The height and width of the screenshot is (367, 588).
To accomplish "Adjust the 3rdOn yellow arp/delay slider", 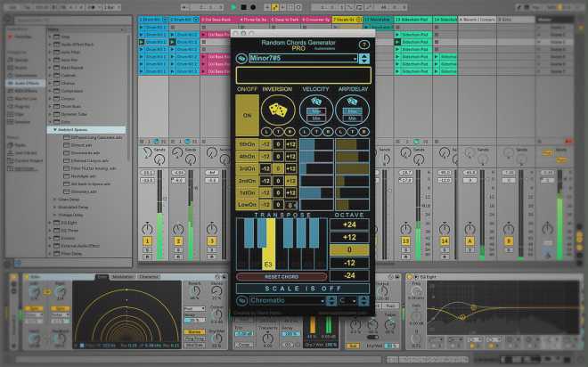I will (352, 168).
